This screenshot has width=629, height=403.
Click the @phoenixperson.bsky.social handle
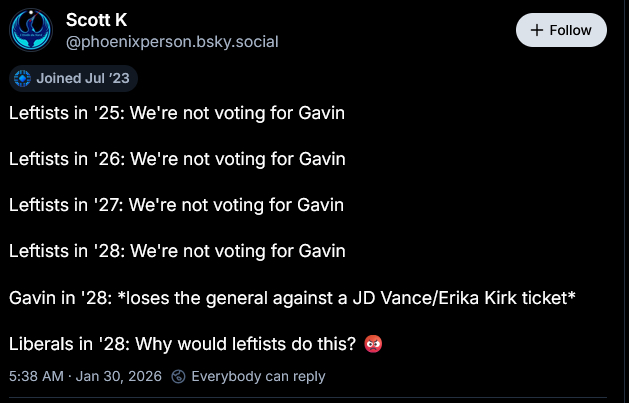(x=171, y=42)
